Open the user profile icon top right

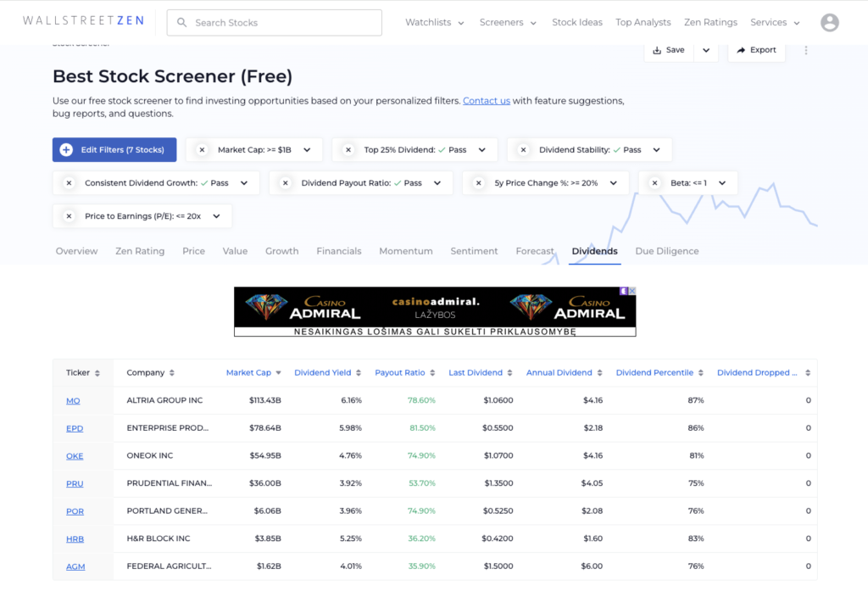(x=829, y=22)
